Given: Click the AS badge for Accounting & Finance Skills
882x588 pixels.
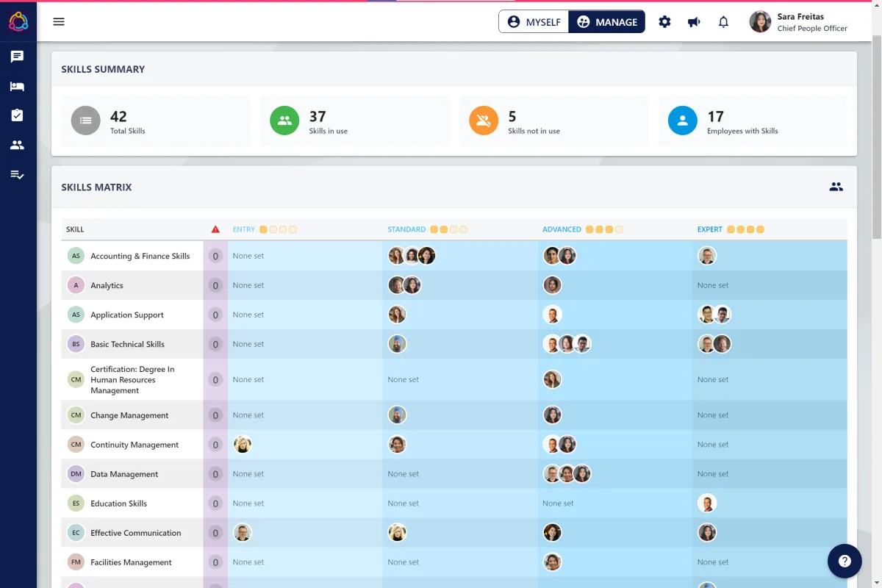Looking at the screenshot, I should pyautogui.click(x=76, y=256).
